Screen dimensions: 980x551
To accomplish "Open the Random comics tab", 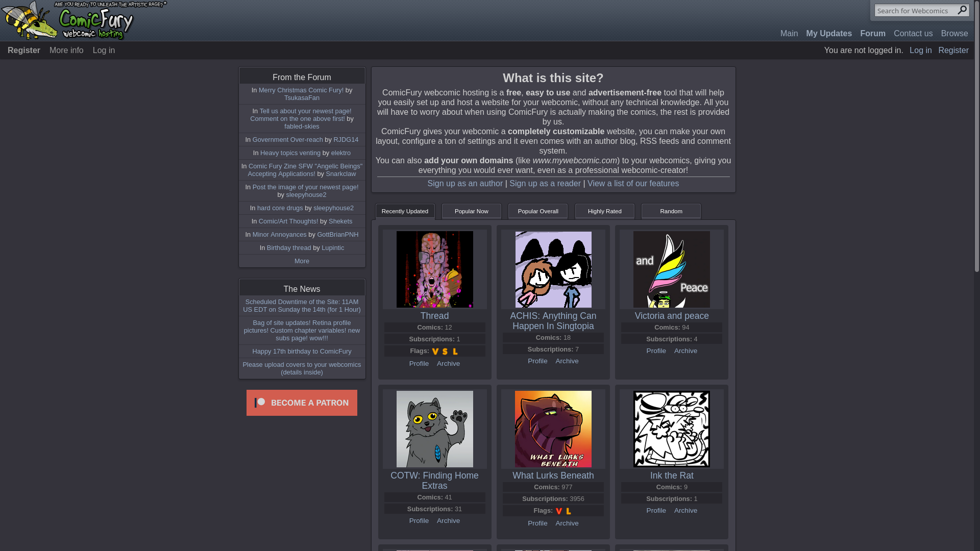I will point(671,211).
